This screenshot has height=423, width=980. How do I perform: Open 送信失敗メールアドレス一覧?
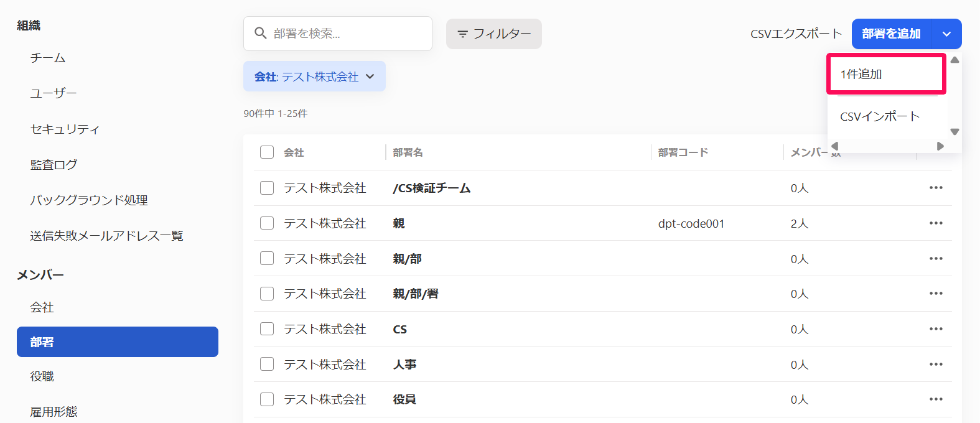pos(106,236)
